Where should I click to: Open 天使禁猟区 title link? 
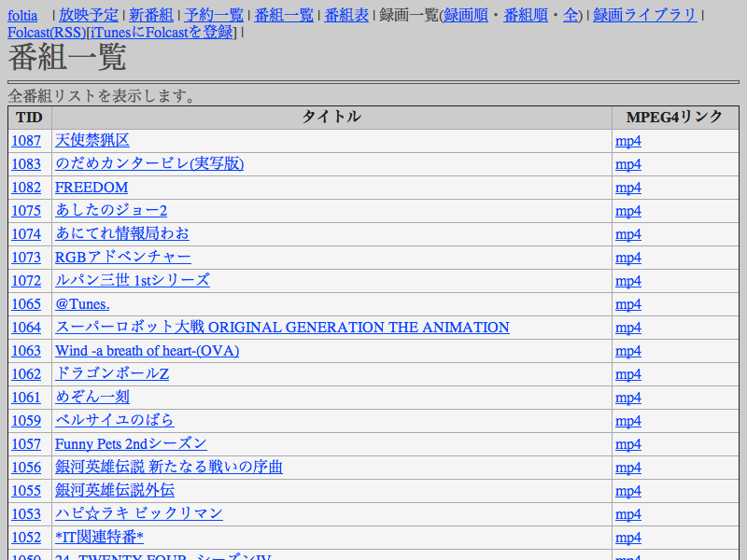tap(92, 141)
